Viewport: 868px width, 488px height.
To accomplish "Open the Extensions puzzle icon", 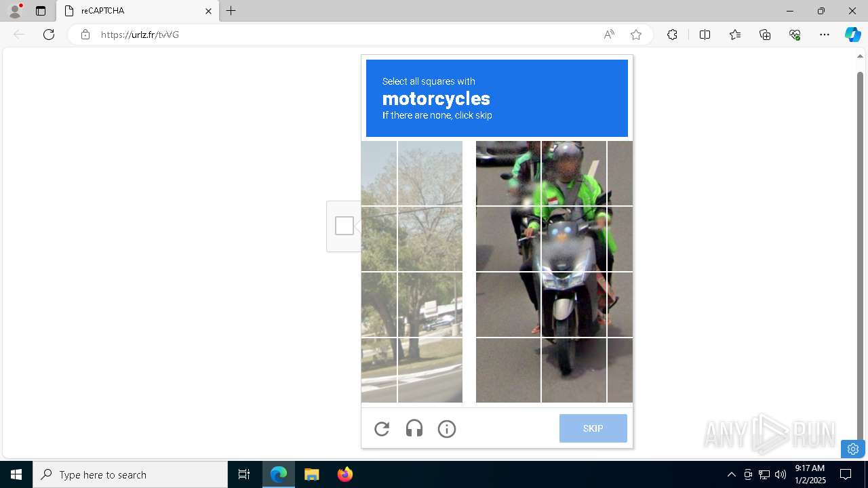I will [x=672, y=35].
